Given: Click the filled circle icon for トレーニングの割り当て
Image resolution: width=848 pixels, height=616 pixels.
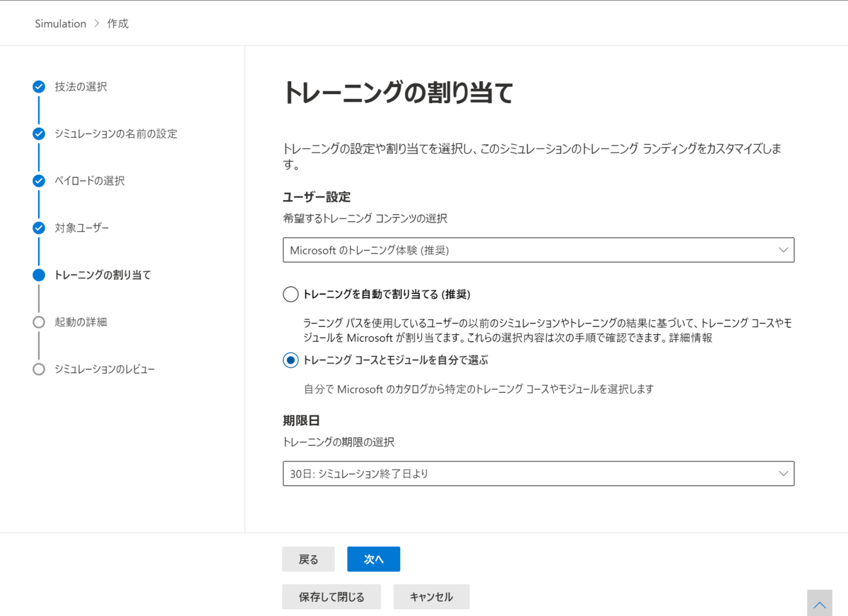Looking at the screenshot, I should click(x=38, y=275).
